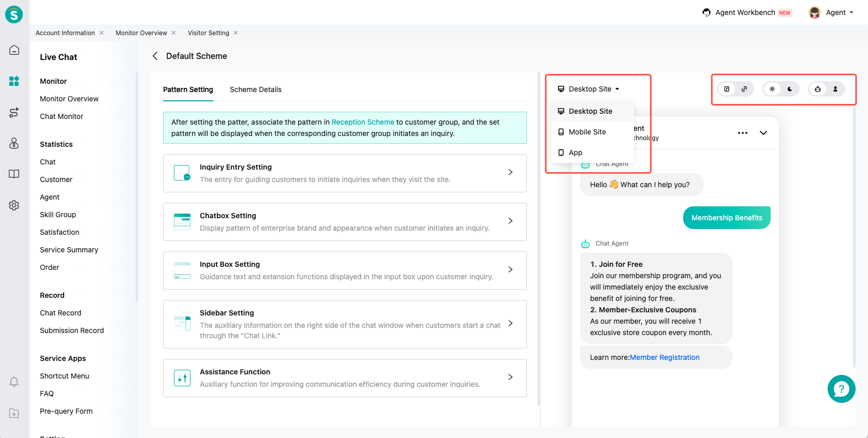868x438 pixels.
Task: Open the three-dot menu in chat preview
Action: click(x=743, y=133)
